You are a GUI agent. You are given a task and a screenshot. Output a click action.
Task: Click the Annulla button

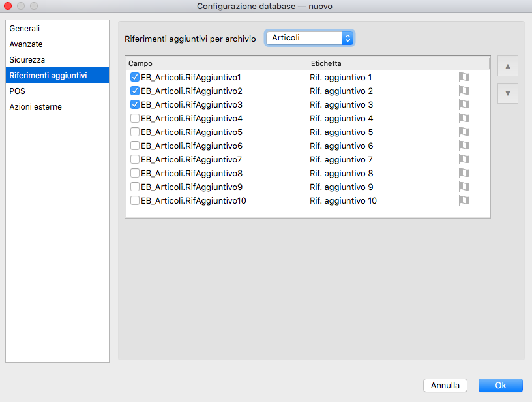click(445, 385)
